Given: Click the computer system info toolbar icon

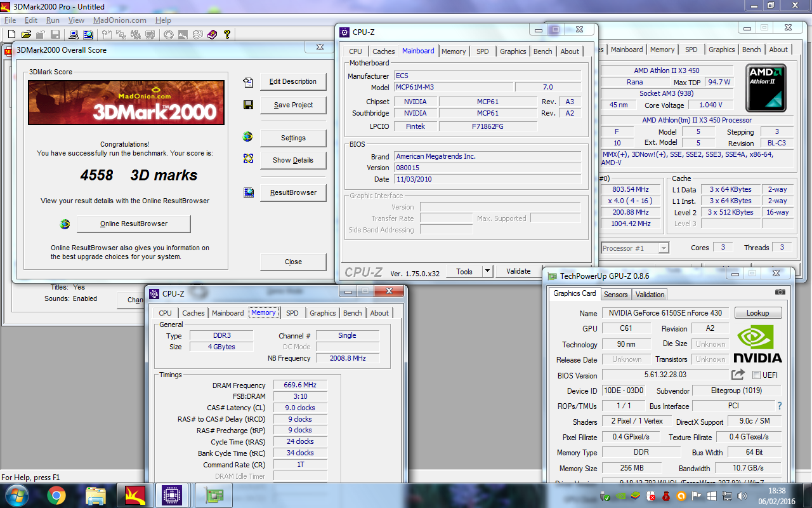Looking at the screenshot, I should click(x=73, y=34).
